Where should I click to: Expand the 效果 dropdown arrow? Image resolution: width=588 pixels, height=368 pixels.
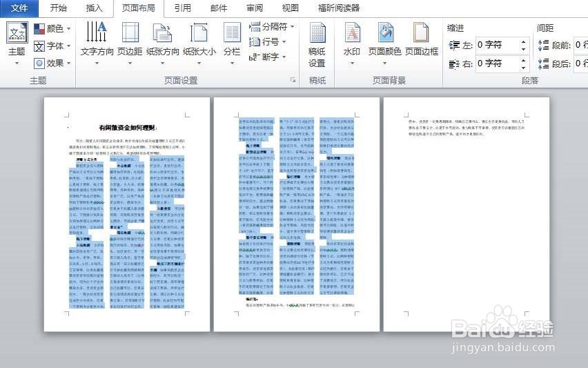point(68,63)
